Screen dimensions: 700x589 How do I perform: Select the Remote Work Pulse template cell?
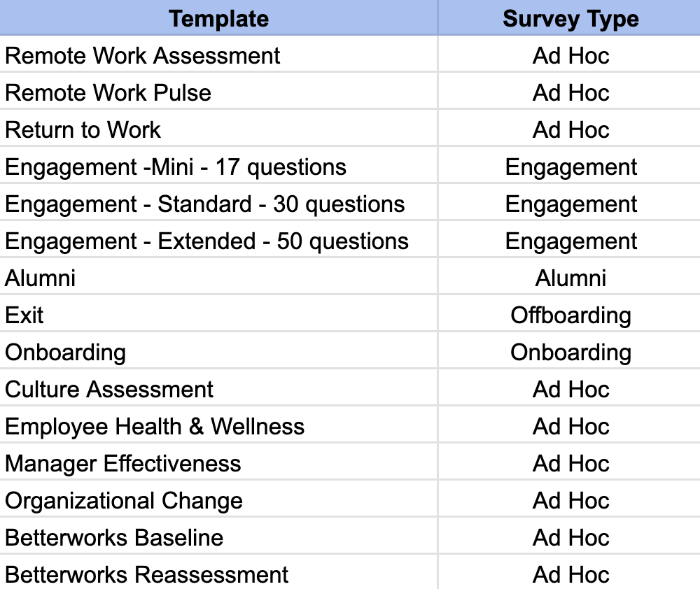coord(218,92)
